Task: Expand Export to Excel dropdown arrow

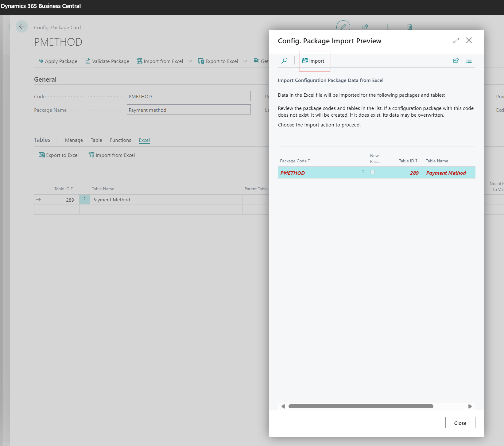Action: coord(245,61)
